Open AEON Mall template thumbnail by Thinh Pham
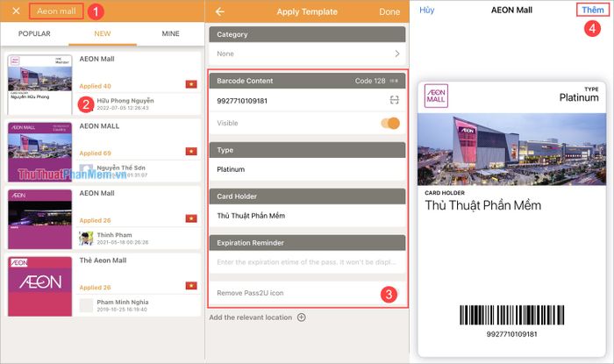Viewport: 614px width, 364px height. pyautogui.click(x=40, y=219)
